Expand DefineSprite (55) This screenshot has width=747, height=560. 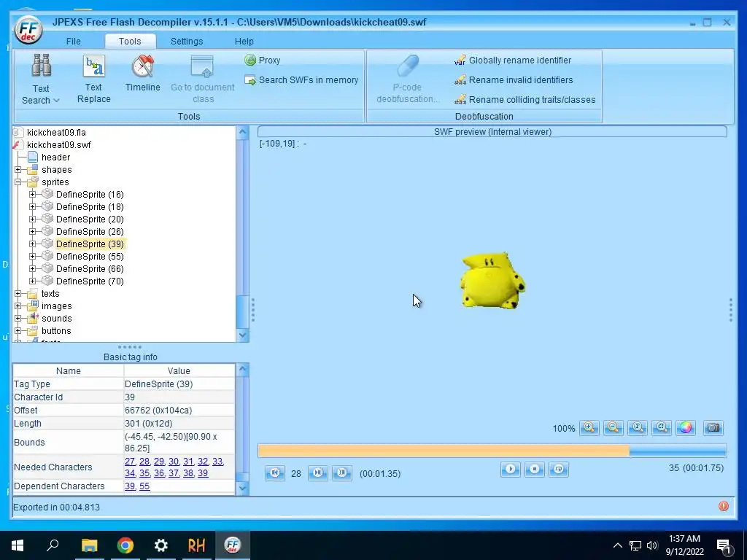[x=32, y=256]
